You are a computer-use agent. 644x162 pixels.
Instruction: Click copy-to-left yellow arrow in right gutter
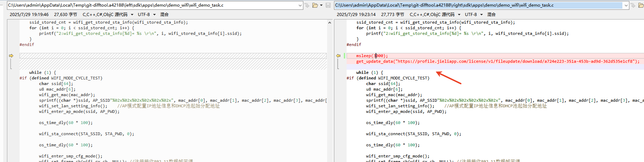coord(338,56)
